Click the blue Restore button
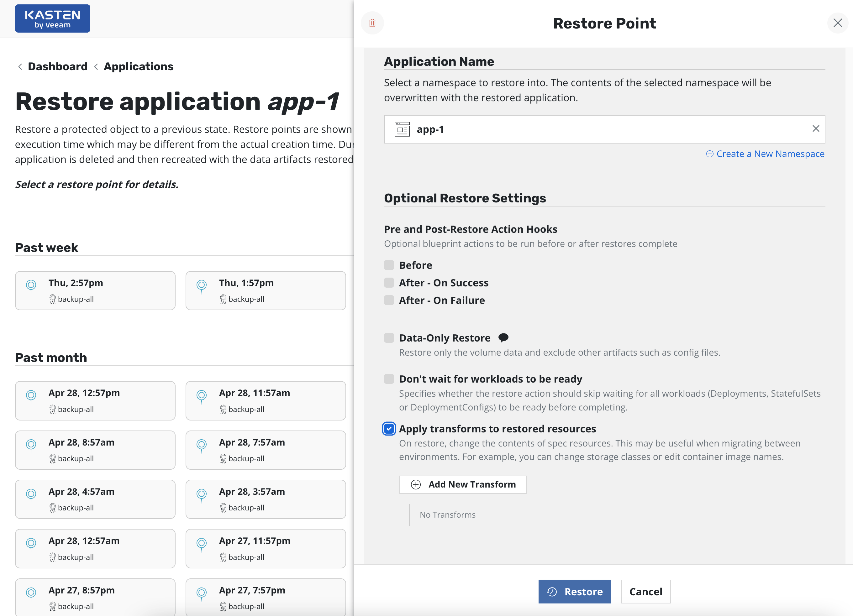This screenshot has width=853, height=616. point(574,592)
